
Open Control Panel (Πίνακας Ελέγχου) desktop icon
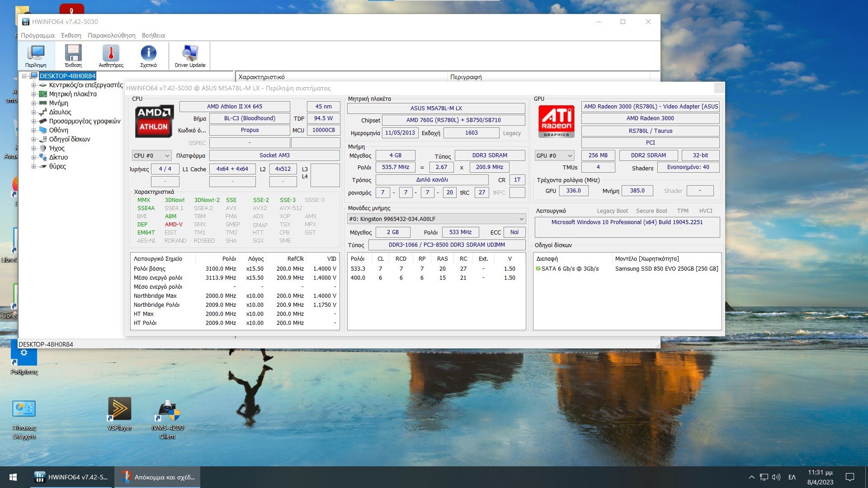[24, 419]
